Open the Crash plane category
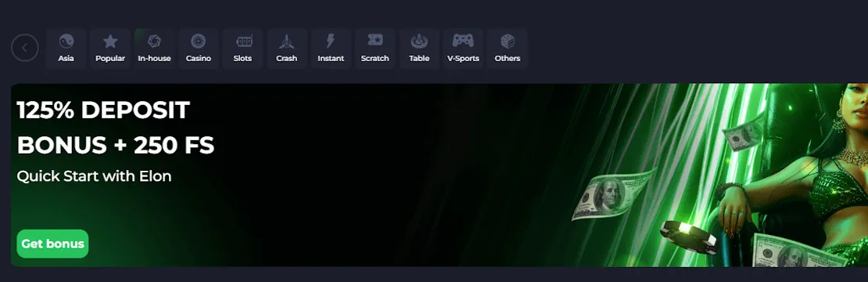This screenshot has height=282, width=868. pyautogui.click(x=287, y=49)
